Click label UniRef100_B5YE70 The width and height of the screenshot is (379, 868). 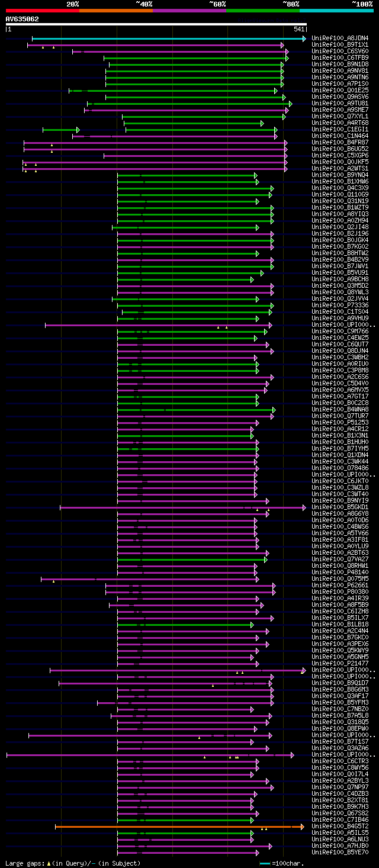340,853
